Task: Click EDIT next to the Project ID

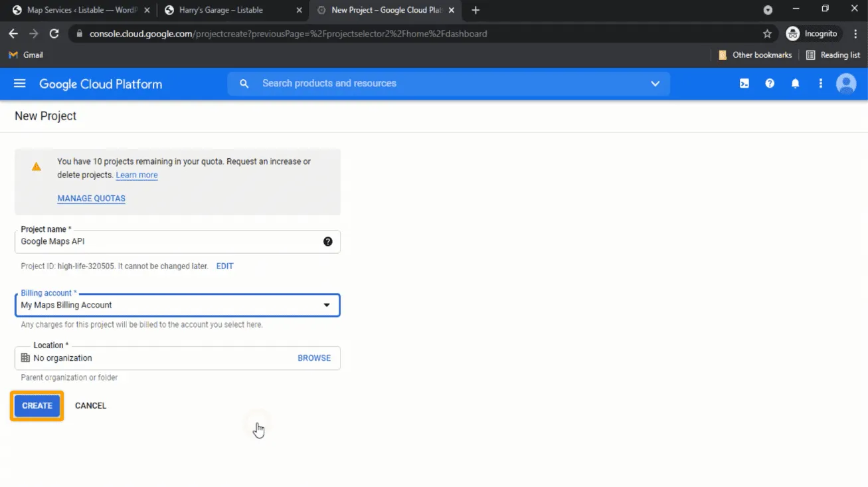Action: point(224,266)
